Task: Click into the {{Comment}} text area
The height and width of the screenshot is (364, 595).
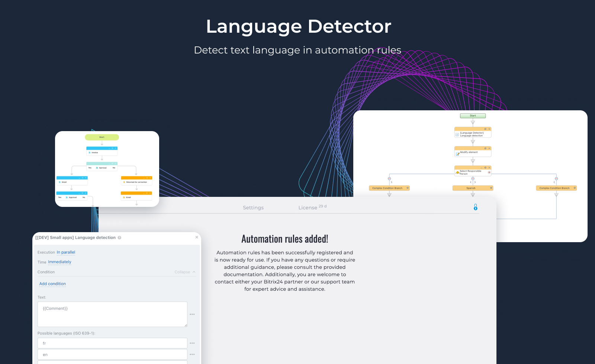Action: coord(112,314)
